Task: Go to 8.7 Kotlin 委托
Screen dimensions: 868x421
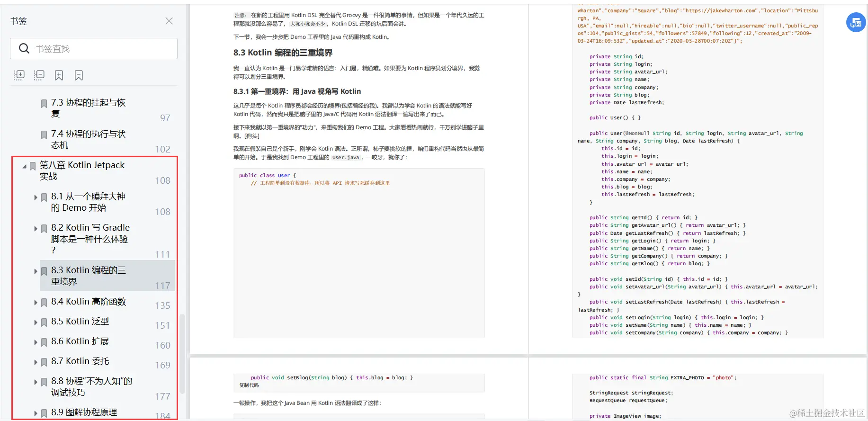Action: [80, 361]
